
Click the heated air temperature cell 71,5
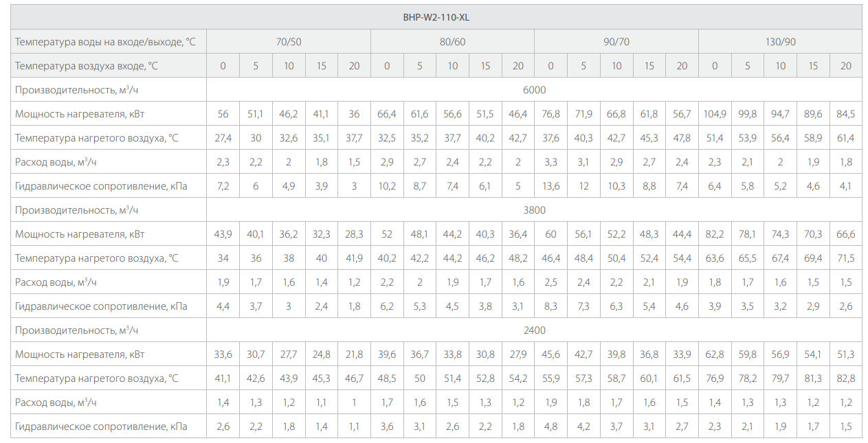pos(845,258)
